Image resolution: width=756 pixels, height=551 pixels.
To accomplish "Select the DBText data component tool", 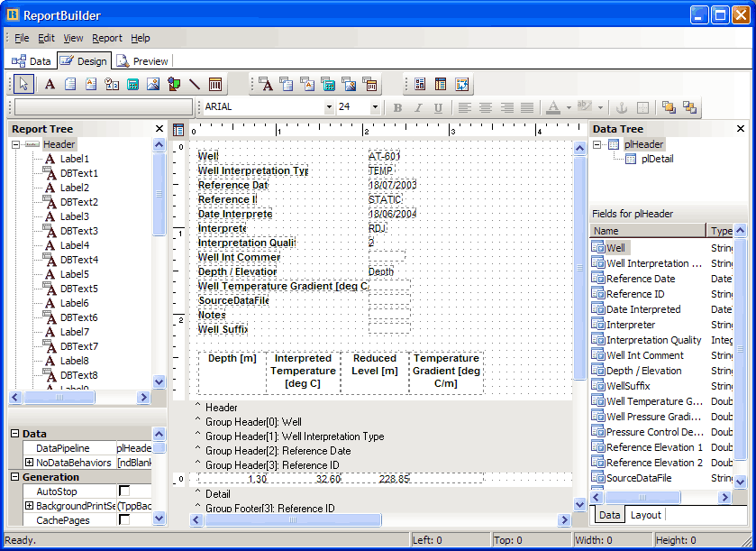I will [x=266, y=84].
